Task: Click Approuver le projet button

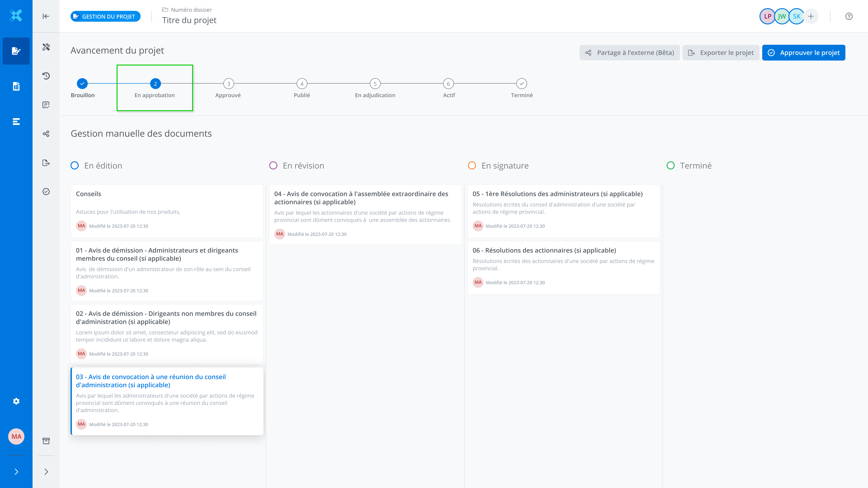Action: click(x=803, y=53)
